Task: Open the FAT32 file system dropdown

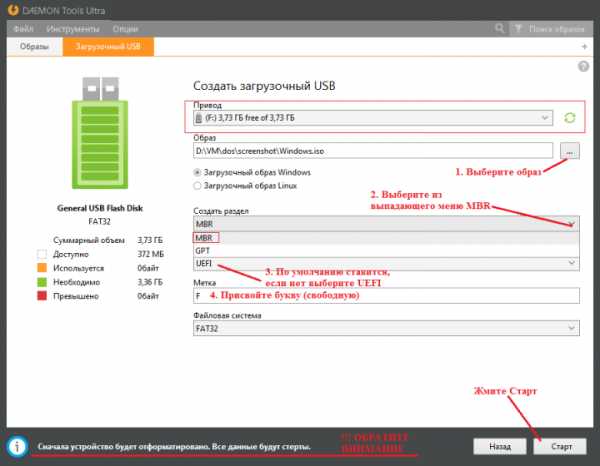Action: point(386,328)
